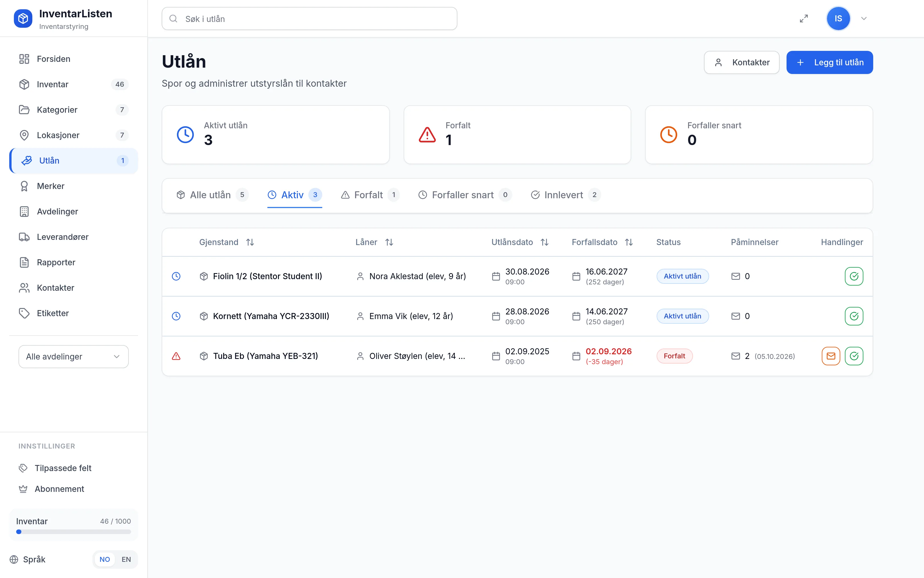This screenshot has height=578, width=924.
Task: Open Lokasjoner in the sidebar
Action: pyautogui.click(x=73, y=135)
